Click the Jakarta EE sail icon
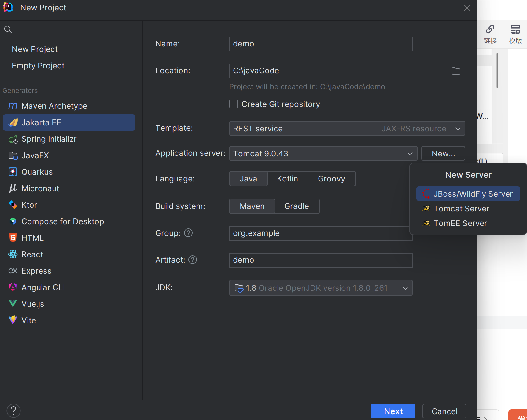Image resolution: width=527 pixels, height=420 pixels. 13,122
